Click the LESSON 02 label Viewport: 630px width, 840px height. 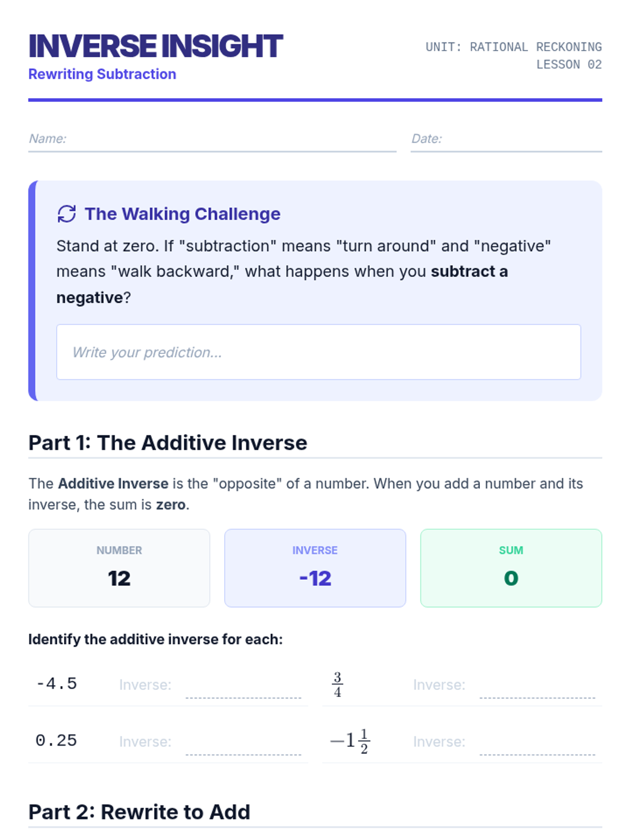[569, 65]
